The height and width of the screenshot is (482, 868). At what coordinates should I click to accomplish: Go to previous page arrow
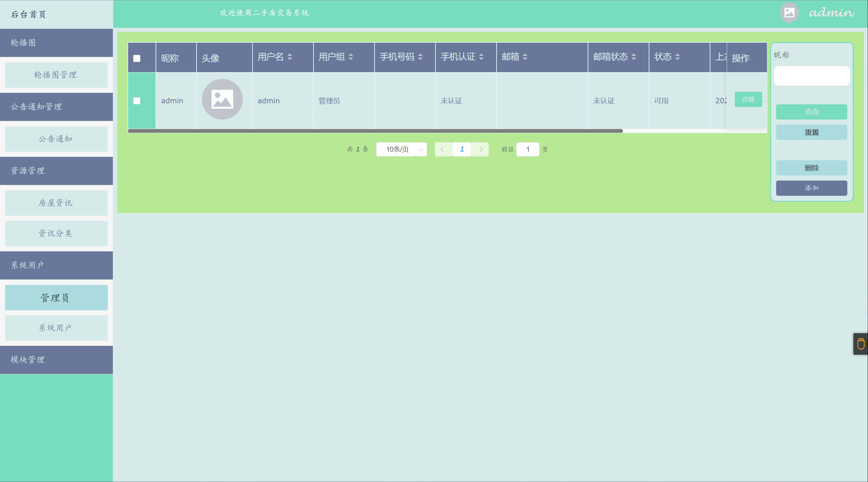pos(442,149)
